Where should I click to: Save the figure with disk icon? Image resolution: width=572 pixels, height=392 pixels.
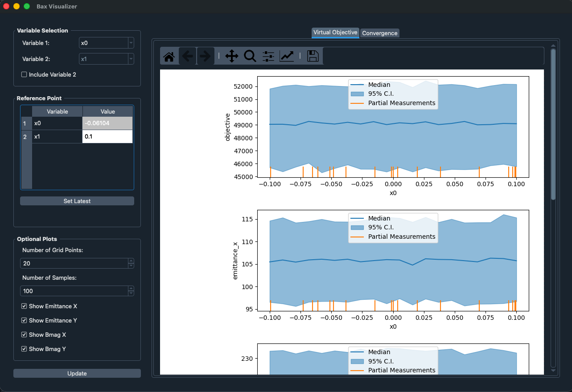313,56
